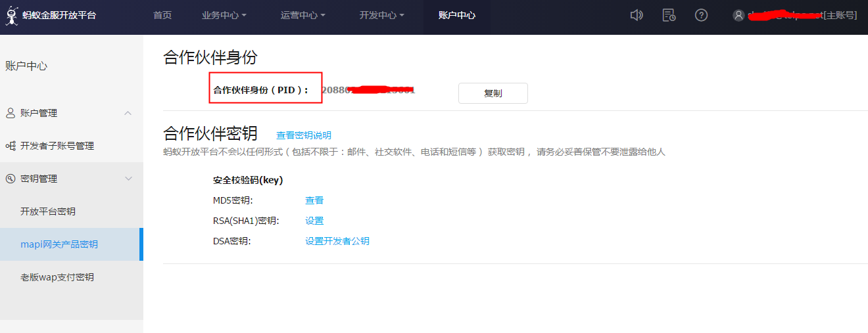The height and width of the screenshot is (333, 868).
Task: Click the 账户管理 person icon in sidebar
Action: point(11,113)
